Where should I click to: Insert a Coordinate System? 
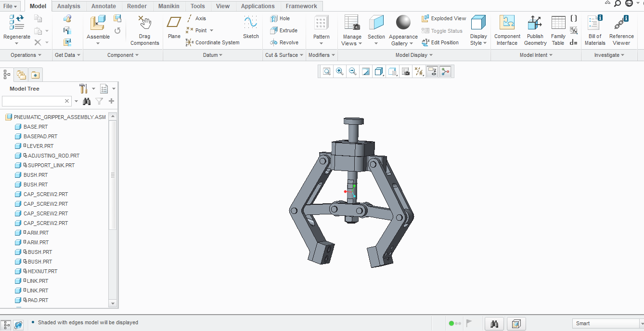(x=212, y=42)
